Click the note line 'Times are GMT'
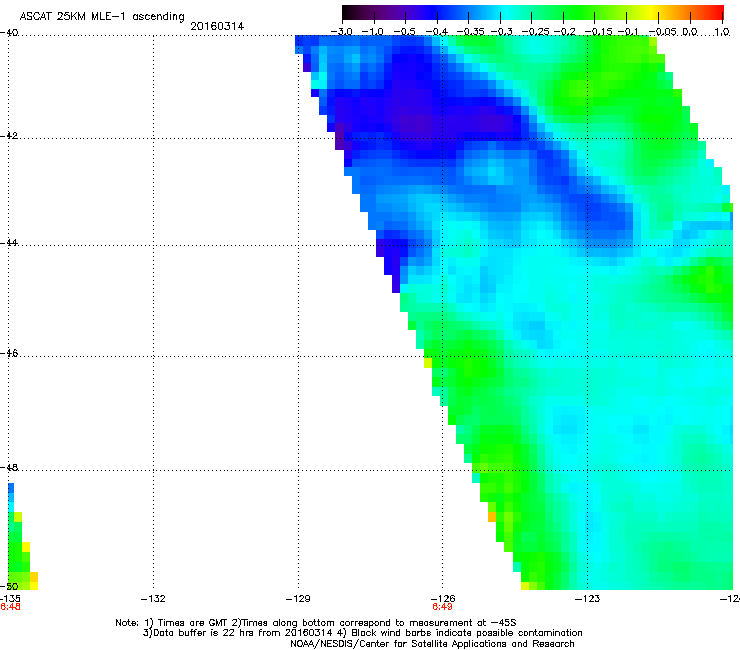Screen dimensions: 740x650 316,623
